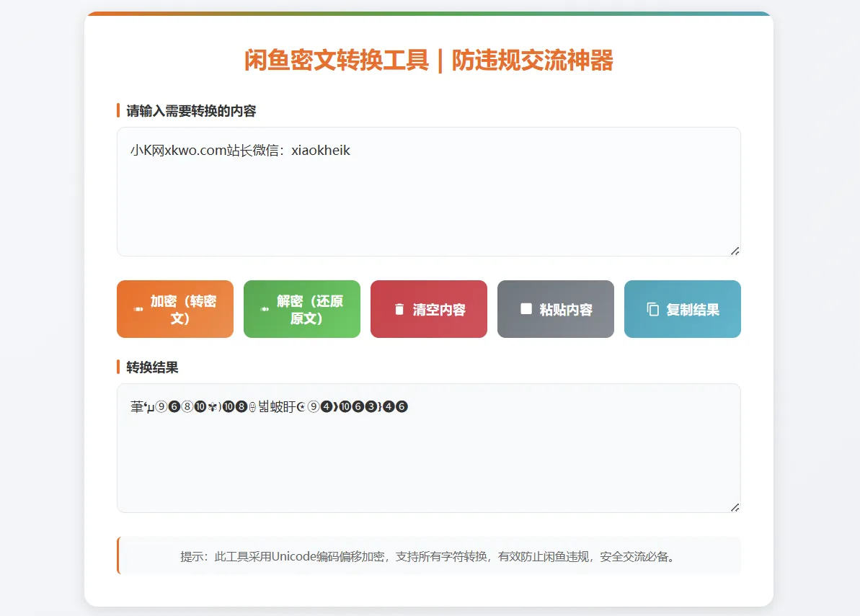Click the clipboard icon on 粘贴内容 button
Screen dimensions: 860x616
[526, 309]
